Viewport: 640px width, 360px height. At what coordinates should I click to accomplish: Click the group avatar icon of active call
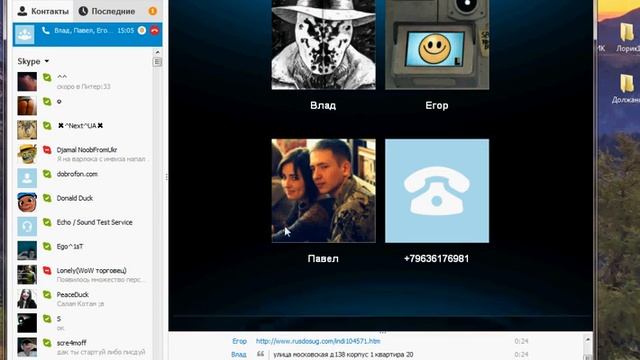pyautogui.click(x=24, y=35)
